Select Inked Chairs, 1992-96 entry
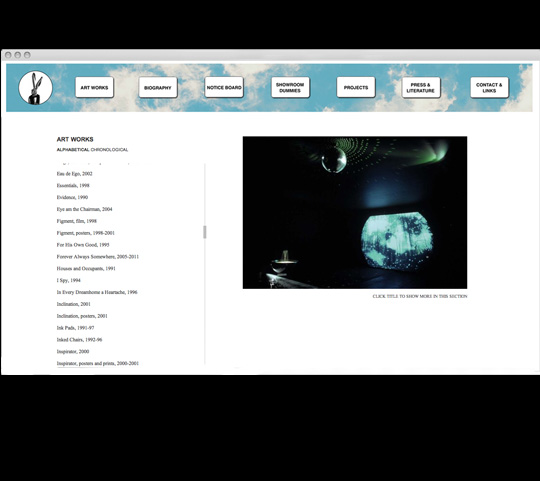Screen dimensions: 540x481 (79, 339)
